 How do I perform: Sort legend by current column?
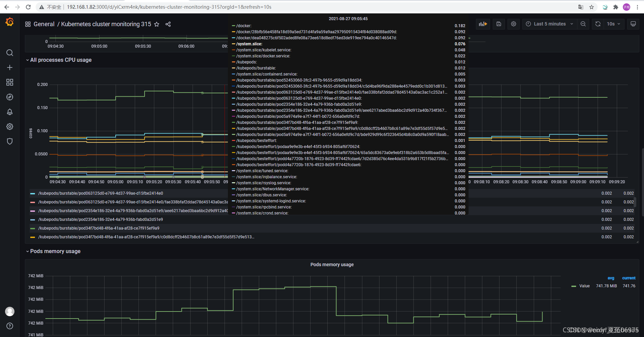[629, 278]
